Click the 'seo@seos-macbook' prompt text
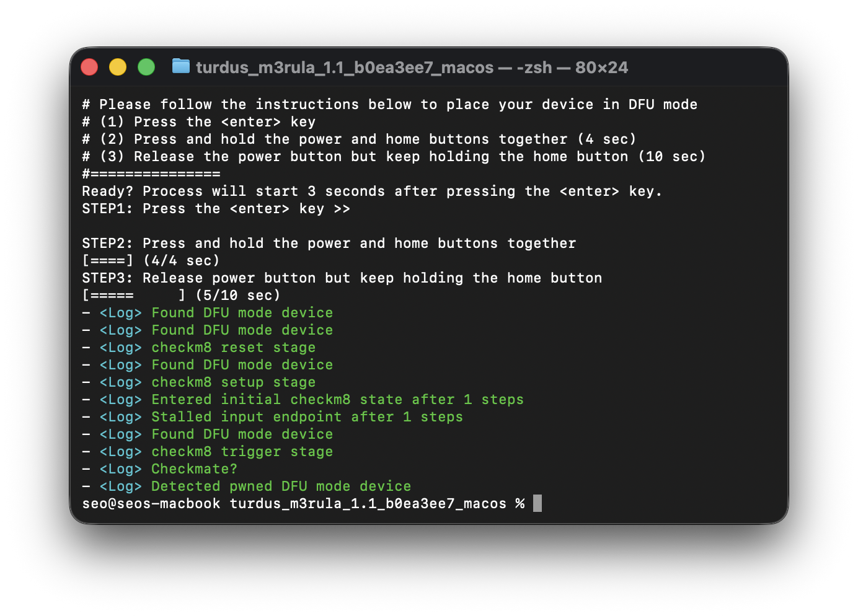 coord(151,504)
